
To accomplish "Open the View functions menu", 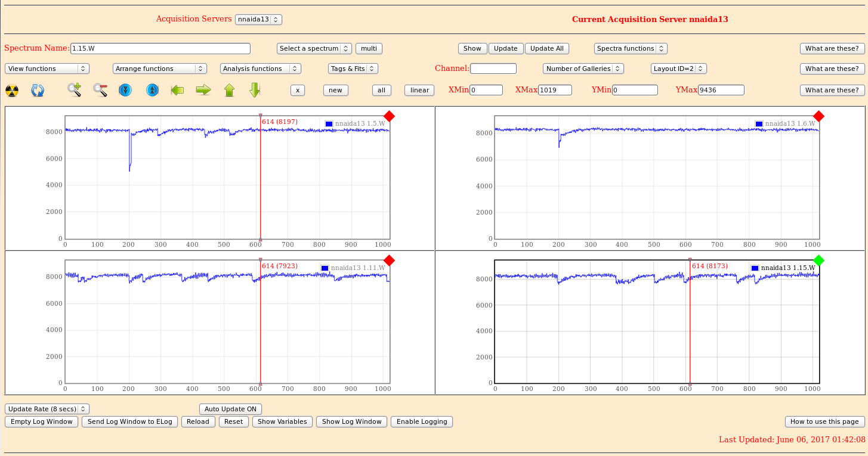I will point(47,69).
